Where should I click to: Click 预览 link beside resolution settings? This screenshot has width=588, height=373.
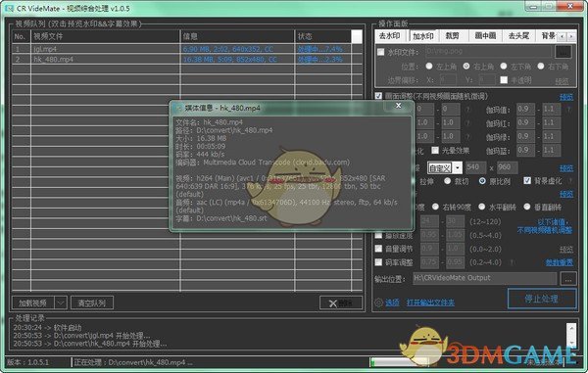(x=566, y=168)
